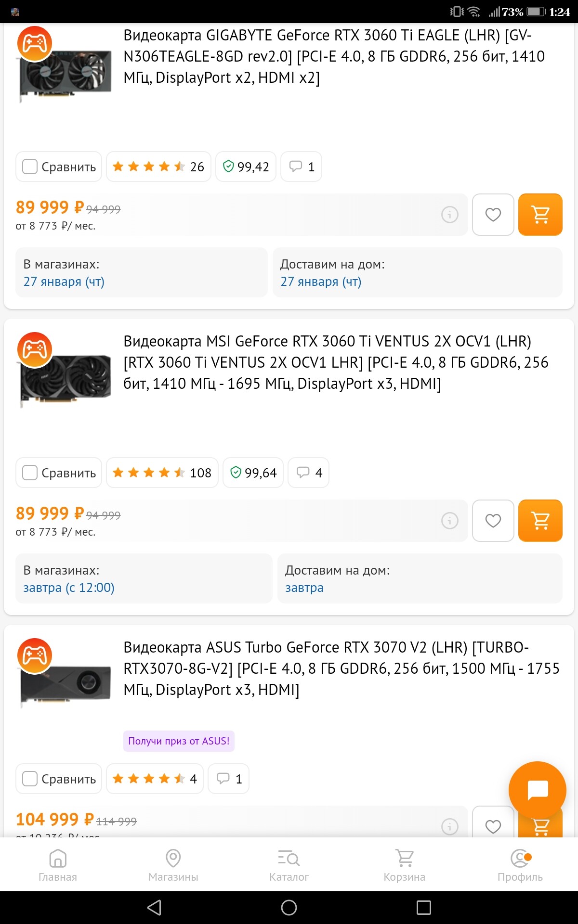Open the Каталог tab

pos(289,865)
